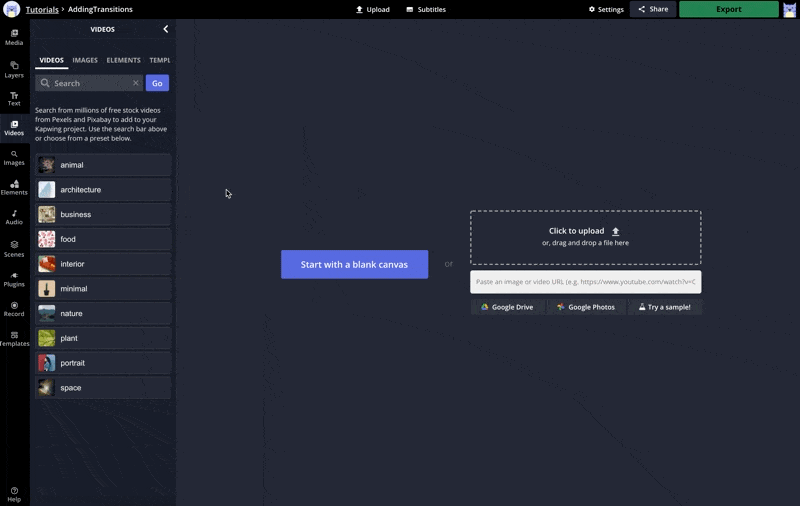
Task: Click the green Export button
Action: (x=728, y=9)
